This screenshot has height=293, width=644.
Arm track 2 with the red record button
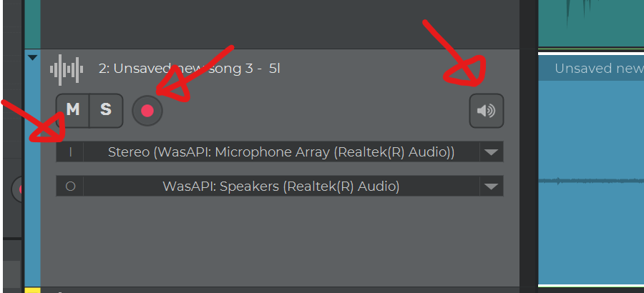point(147,111)
